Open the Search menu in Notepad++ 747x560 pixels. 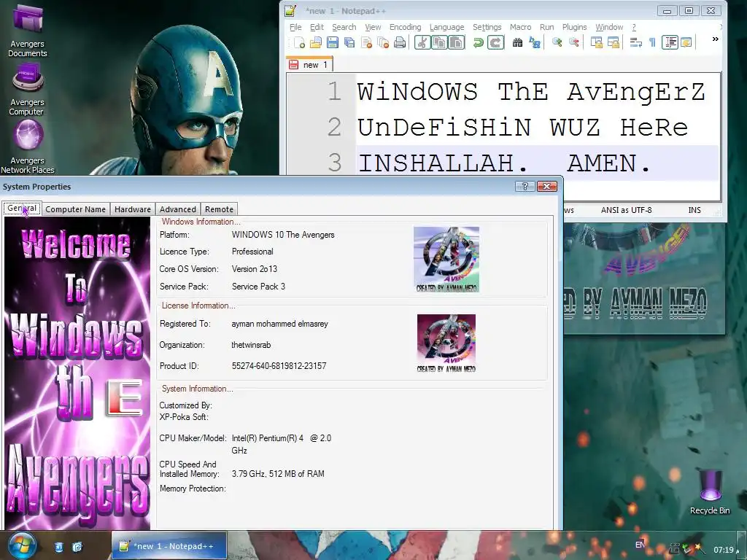coord(344,27)
